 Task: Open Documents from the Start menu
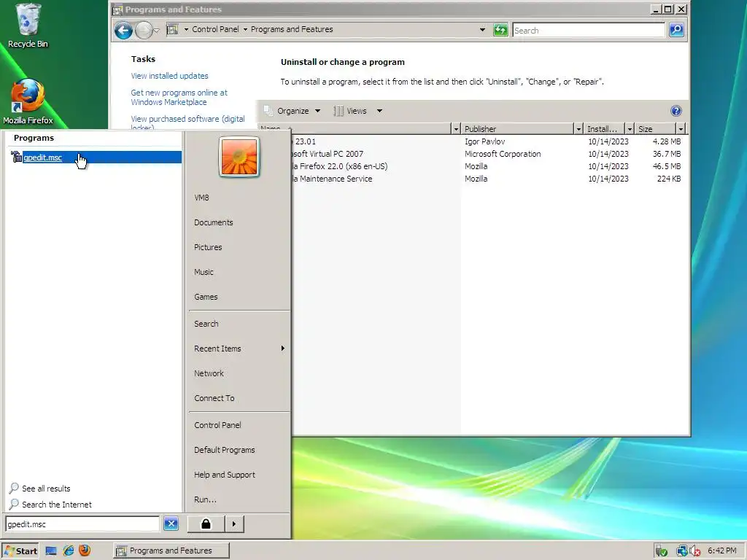[x=214, y=222]
